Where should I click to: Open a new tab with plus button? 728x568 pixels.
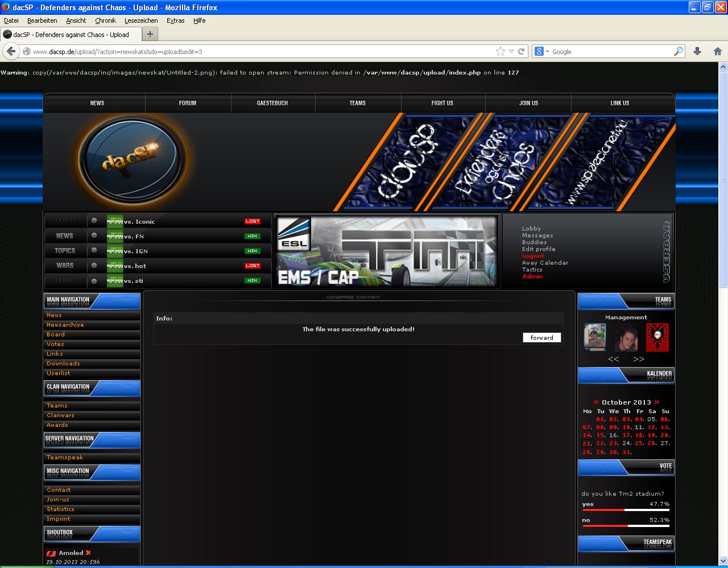[x=150, y=34]
